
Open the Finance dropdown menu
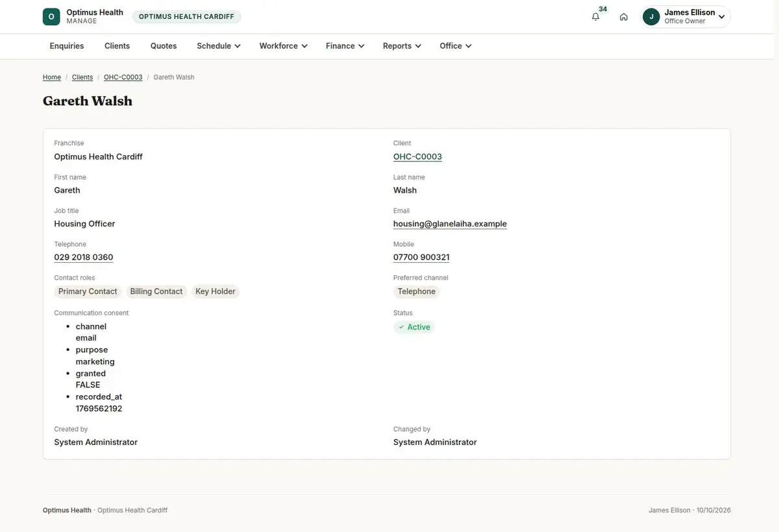pos(345,46)
